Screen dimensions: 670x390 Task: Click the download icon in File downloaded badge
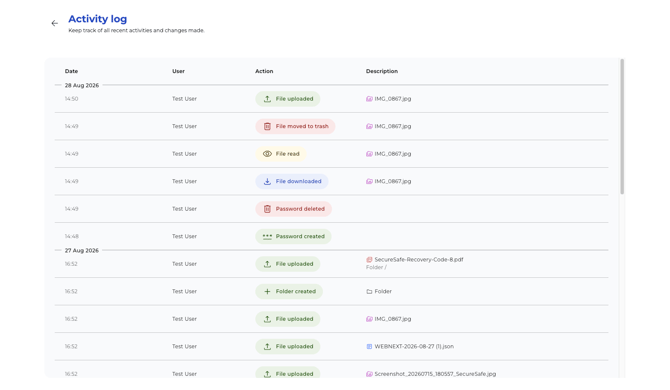pos(267,182)
